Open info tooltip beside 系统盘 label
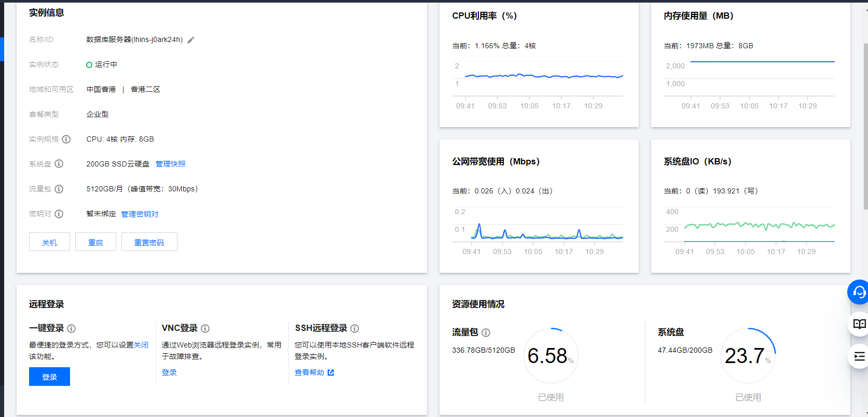 tap(59, 164)
